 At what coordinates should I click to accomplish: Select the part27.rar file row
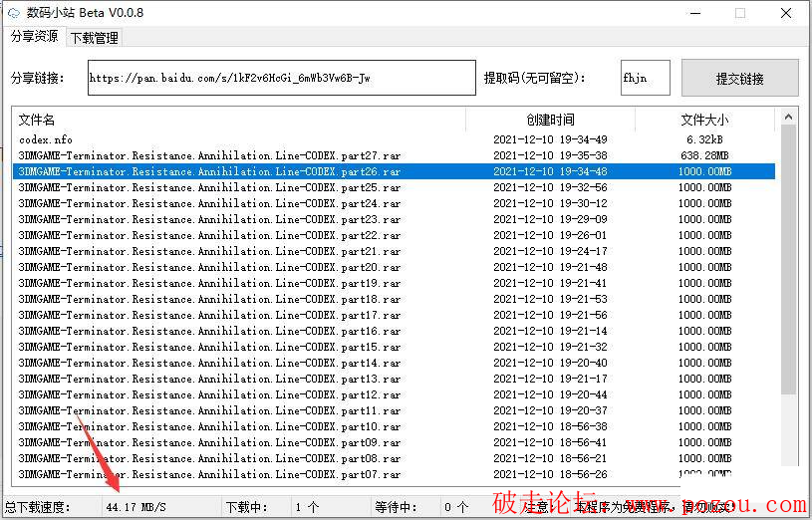[395, 155]
